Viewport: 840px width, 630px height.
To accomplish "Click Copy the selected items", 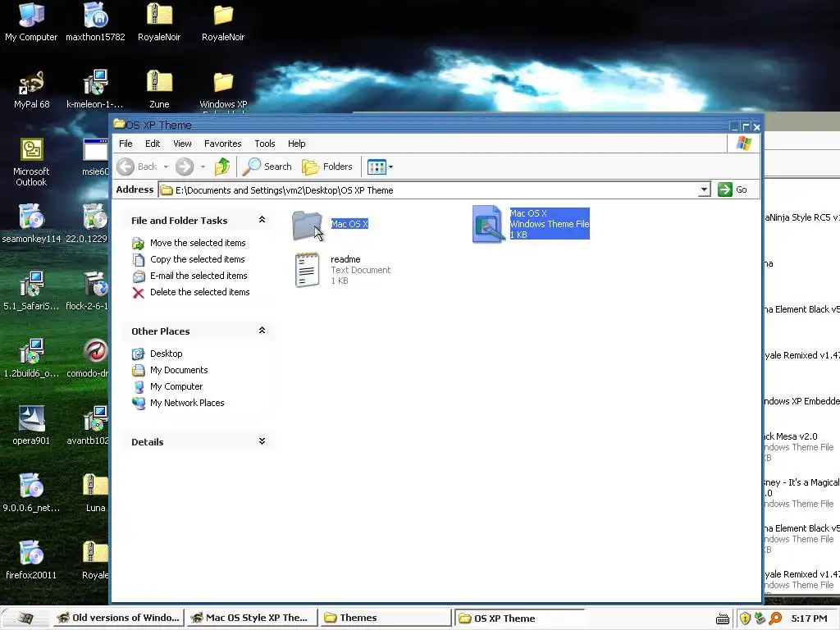I will click(x=197, y=259).
